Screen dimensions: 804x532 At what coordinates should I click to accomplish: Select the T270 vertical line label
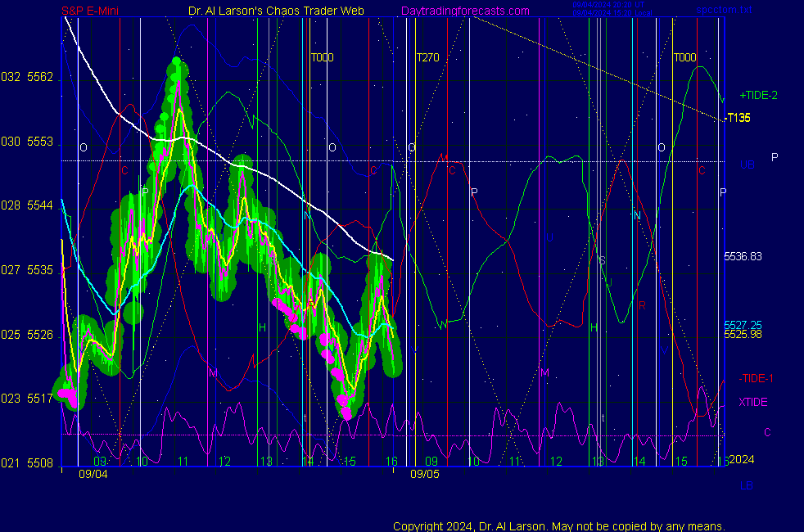[427, 57]
